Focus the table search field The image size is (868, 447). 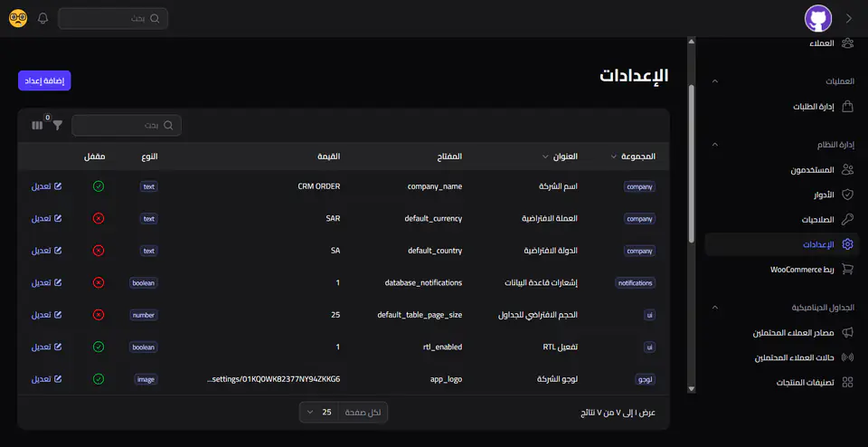[x=127, y=125]
